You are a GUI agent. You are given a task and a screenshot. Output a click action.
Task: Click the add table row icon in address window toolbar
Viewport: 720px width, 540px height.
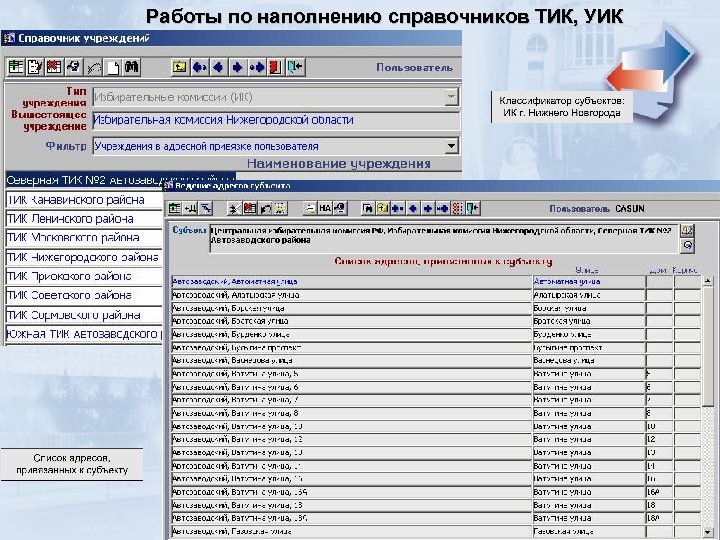point(174,208)
